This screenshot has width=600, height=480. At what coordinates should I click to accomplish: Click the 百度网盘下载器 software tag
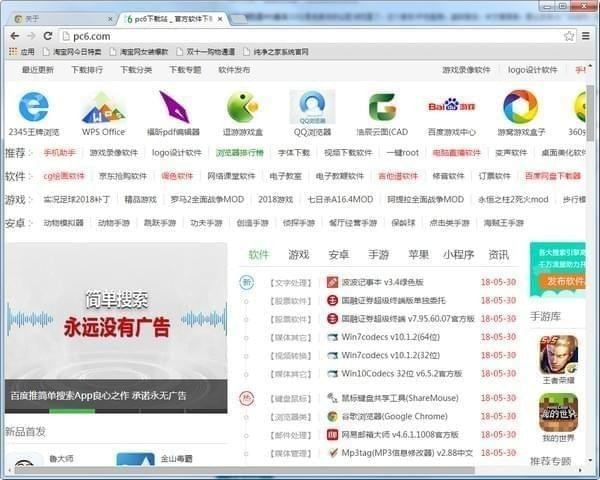click(x=553, y=176)
